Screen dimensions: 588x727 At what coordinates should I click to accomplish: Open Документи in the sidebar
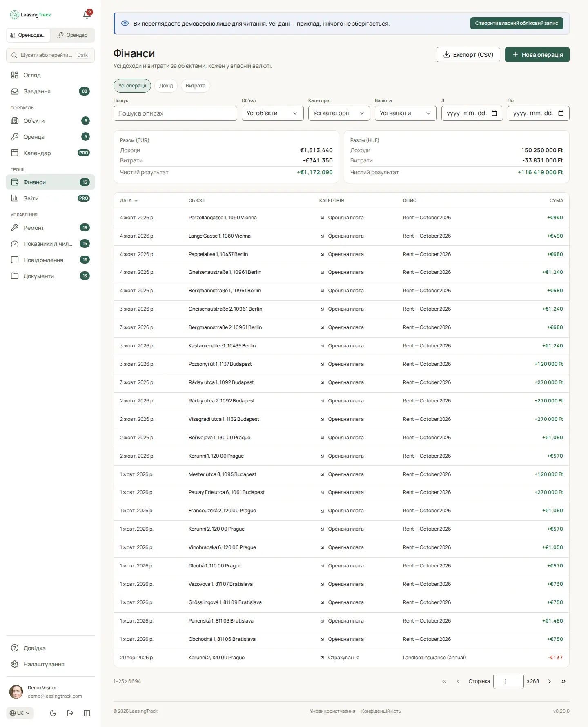pos(50,276)
